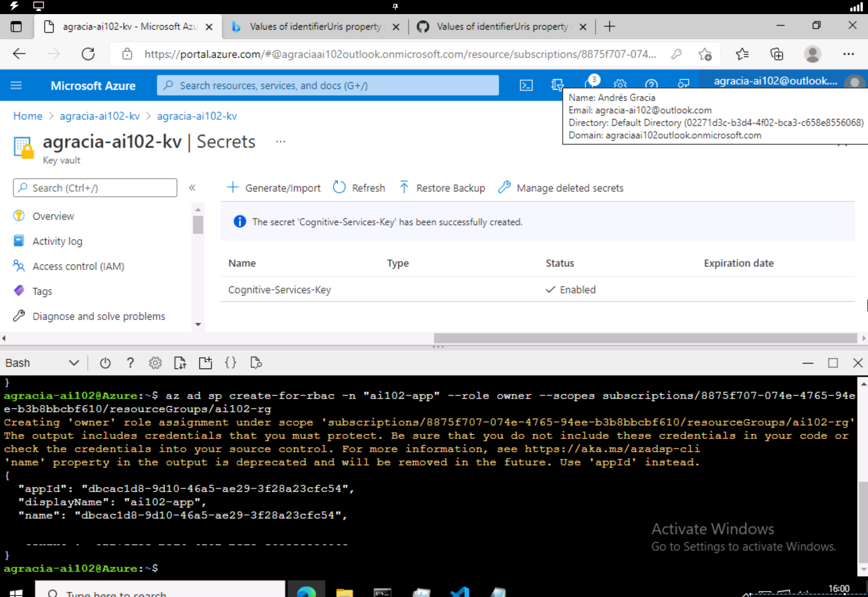Open Azure portal settings gear
This screenshot has width=868, height=597.
click(620, 85)
